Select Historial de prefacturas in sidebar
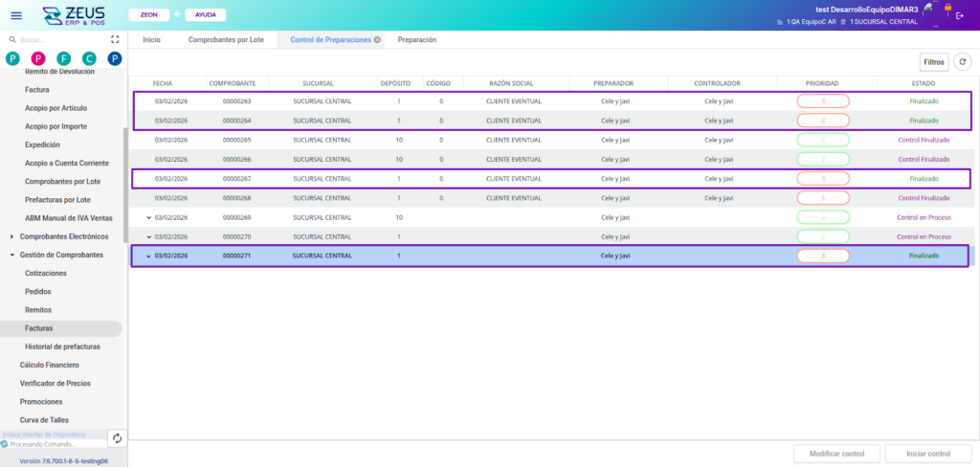The width and height of the screenshot is (980, 467). tap(62, 346)
